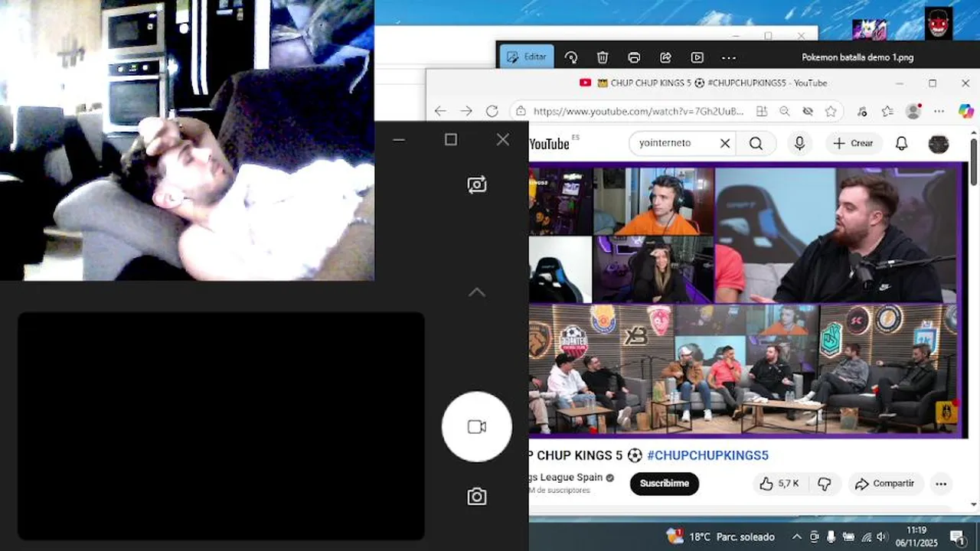Clear the YouTube search text
The image size is (980, 551).
tap(725, 143)
